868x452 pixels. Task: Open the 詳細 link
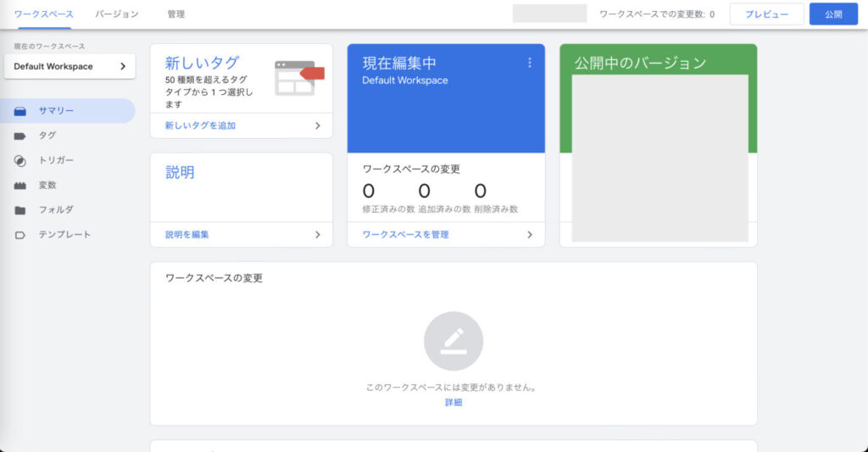click(453, 403)
